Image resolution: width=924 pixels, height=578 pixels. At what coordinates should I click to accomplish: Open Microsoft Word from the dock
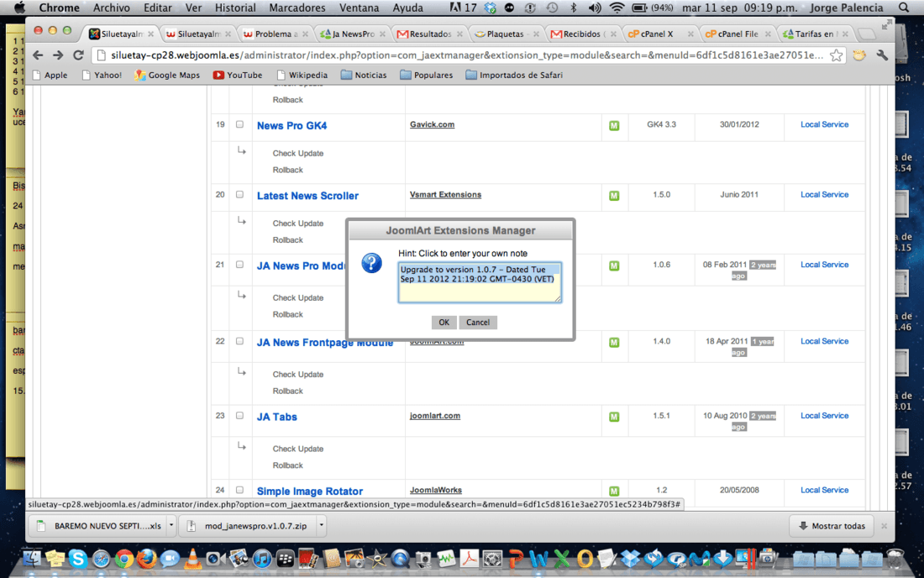tap(538, 559)
